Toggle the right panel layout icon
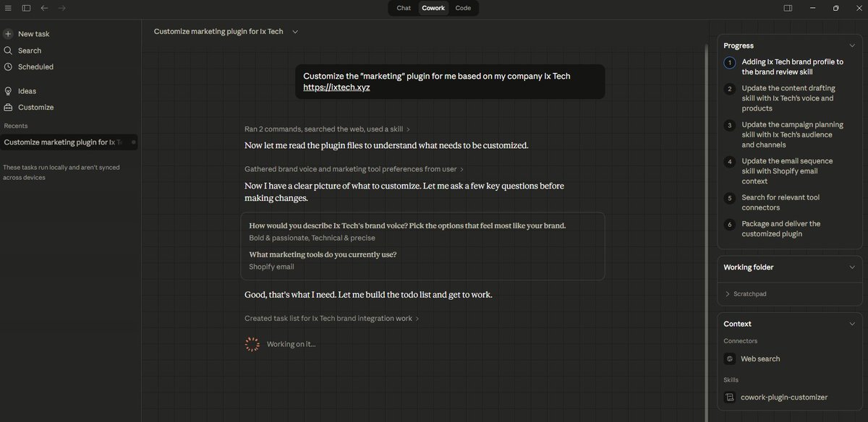868x422 pixels. (788, 8)
